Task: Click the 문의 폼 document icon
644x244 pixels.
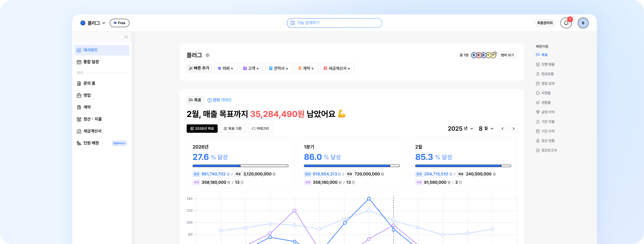Action: pyautogui.click(x=79, y=84)
